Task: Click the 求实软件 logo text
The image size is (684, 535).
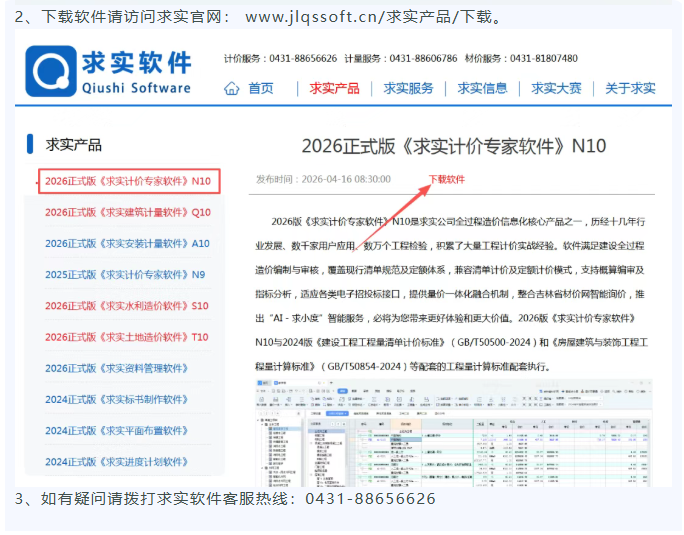Action: click(x=137, y=62)
